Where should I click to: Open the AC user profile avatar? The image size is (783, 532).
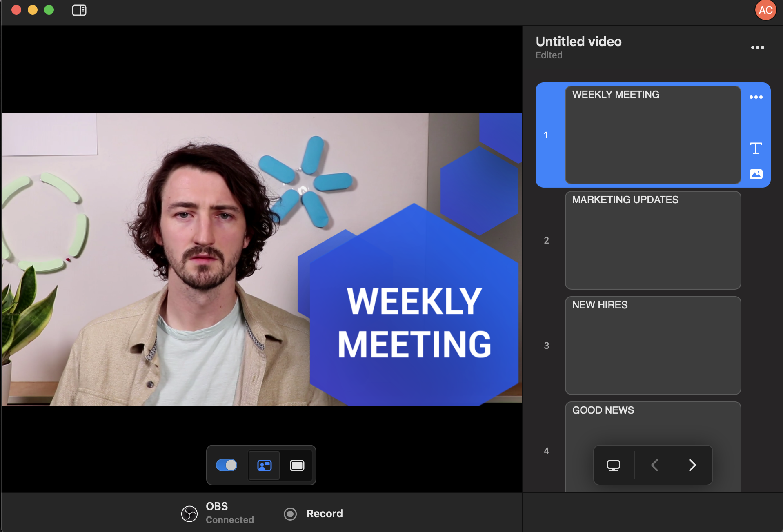tap(765, 10)
